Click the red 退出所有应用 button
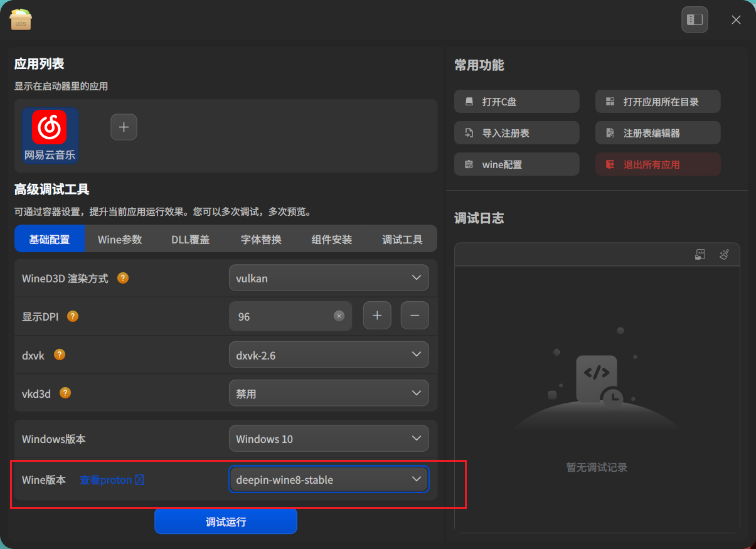Image resolution: width=756 pixels, height=549 pixels. pos(658,164)
